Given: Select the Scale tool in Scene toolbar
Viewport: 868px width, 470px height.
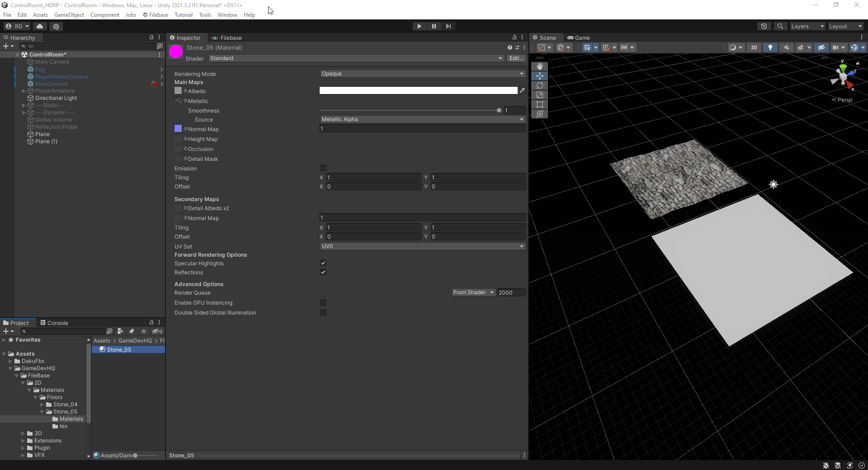Looking at the screenshot, I should pos(539,95).
